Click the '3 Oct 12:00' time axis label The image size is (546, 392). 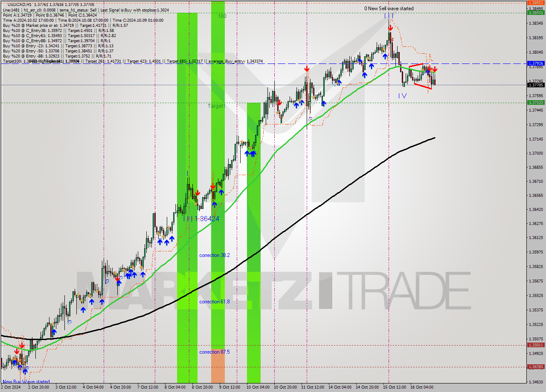67,387
